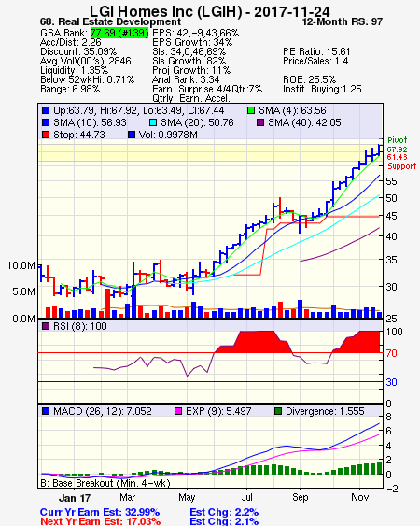Click the green Pivot 67.92 label
The image size is (420, 526).
398,145
